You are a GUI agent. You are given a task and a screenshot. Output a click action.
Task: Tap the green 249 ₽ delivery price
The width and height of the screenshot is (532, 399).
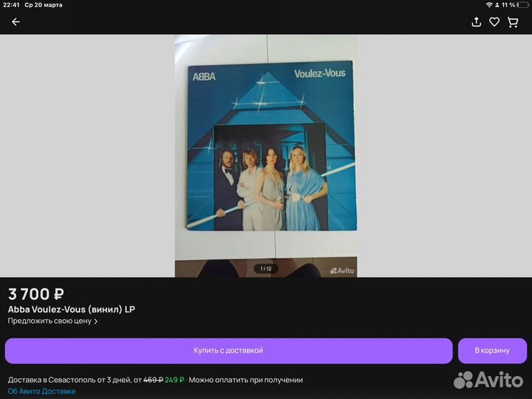[174, 380]
